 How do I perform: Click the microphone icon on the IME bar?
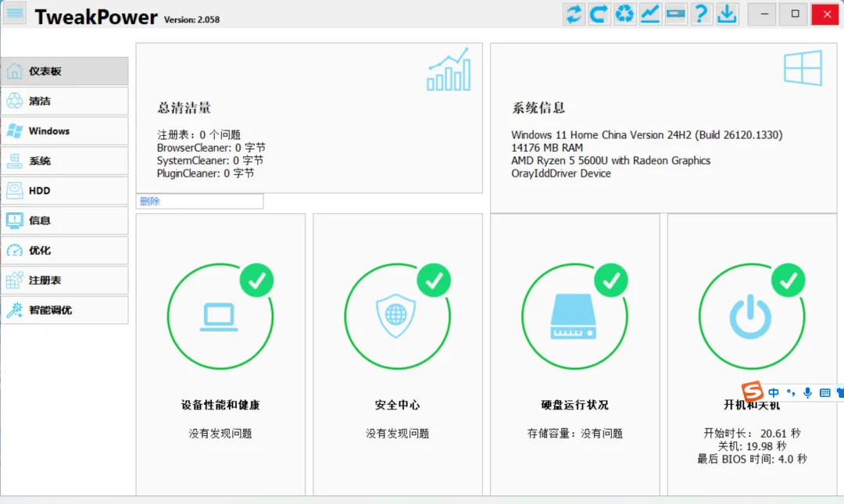807,392
